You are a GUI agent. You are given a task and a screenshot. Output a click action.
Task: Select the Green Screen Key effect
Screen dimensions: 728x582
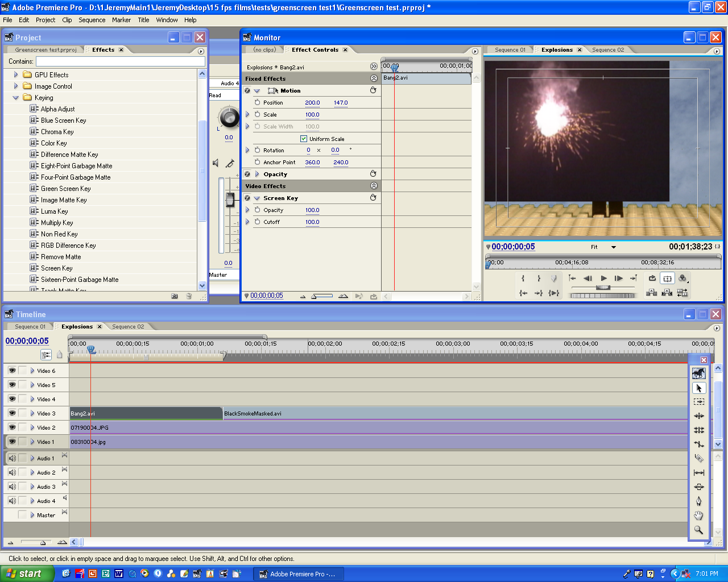[65, 189]
